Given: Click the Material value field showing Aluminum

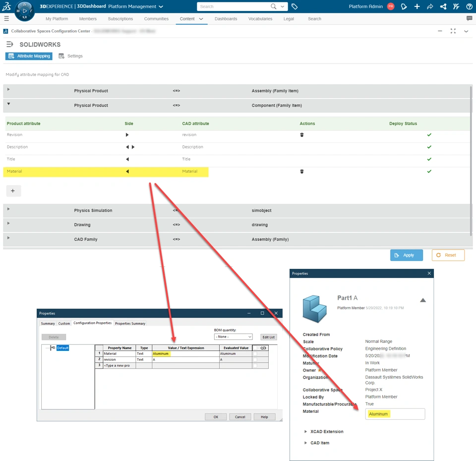Looking at the screenshot, I should (x=395, y=414).
